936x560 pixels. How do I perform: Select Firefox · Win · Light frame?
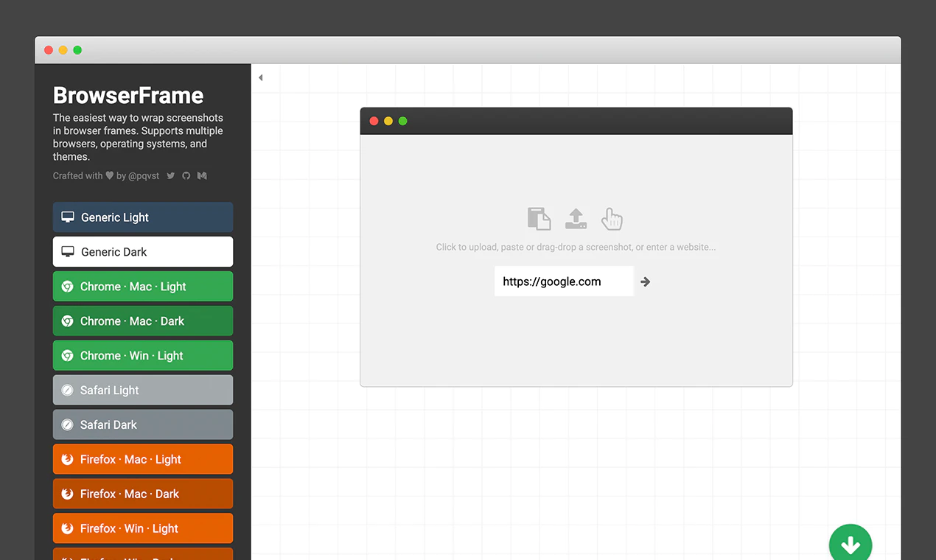(x=143, y=529)
